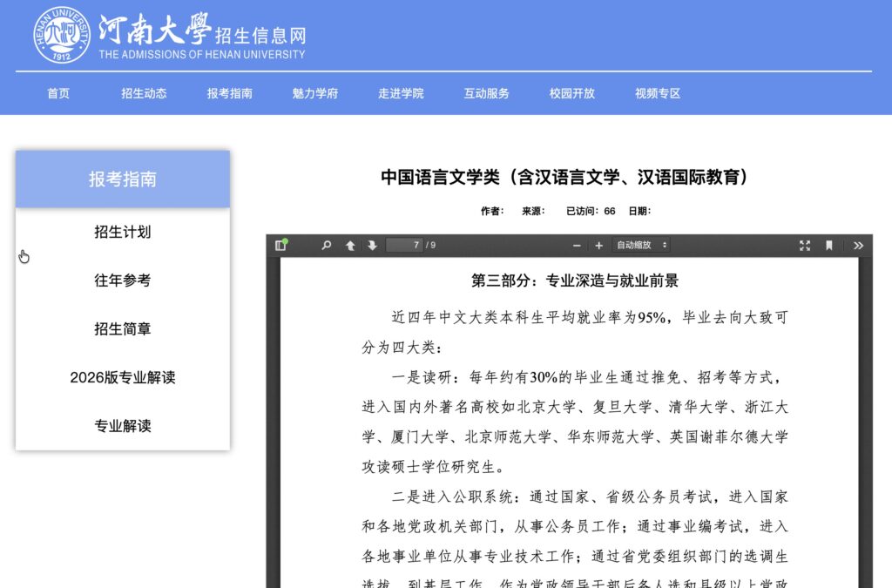The width and height of the screenshot is (892, 588).
Task: Click the PDF bookmark current view icon
Action: point(829,245)
